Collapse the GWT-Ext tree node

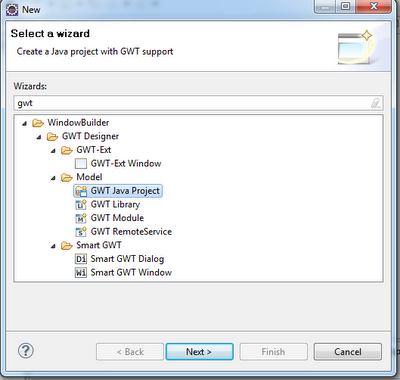53,151
